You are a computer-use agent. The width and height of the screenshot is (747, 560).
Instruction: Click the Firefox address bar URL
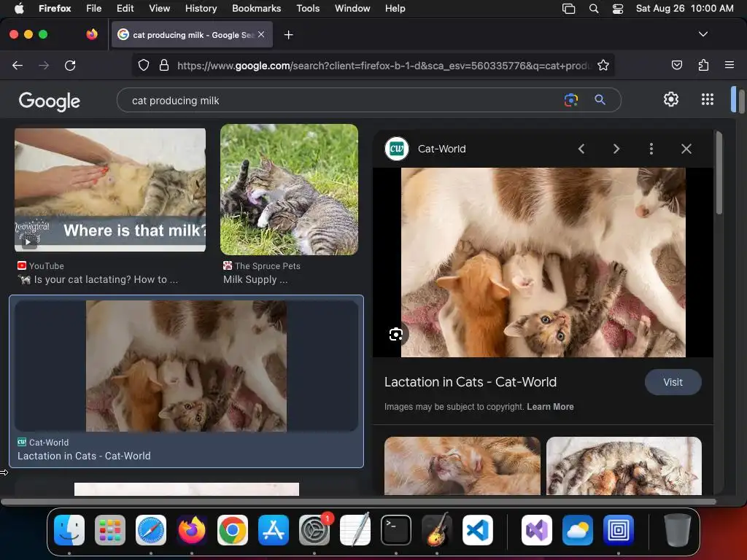click(x=384, y=65)
